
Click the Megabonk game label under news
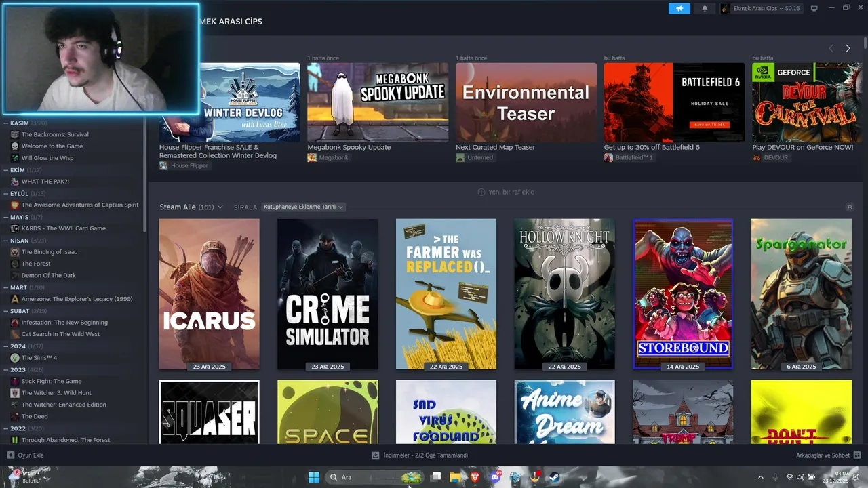point(328,157)
